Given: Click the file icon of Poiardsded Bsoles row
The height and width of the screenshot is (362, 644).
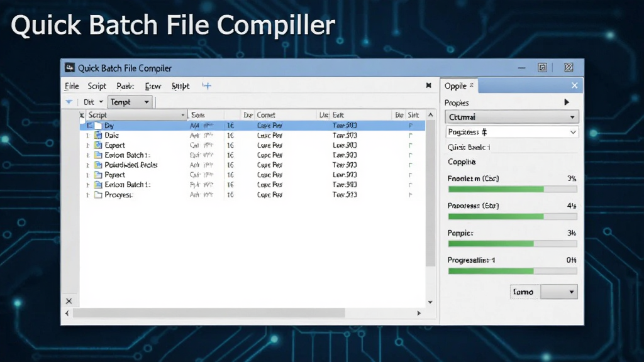Looking at the screenshot, I should click(x=98, y=165).
